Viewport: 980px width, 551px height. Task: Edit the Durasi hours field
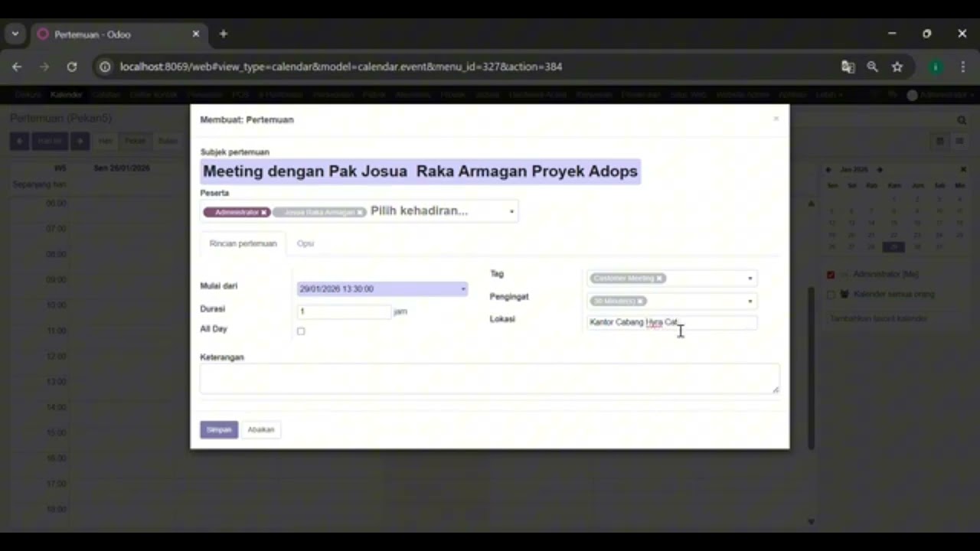click(x=344, y=311)
